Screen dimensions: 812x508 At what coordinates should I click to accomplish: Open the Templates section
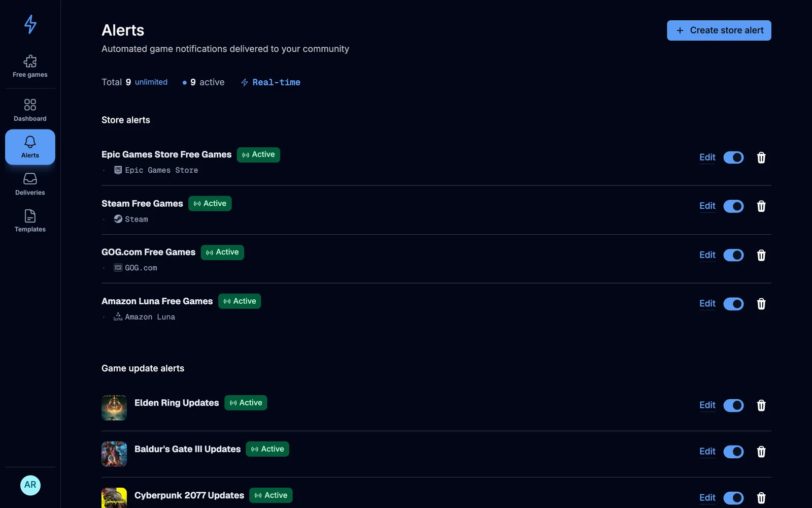30,221
